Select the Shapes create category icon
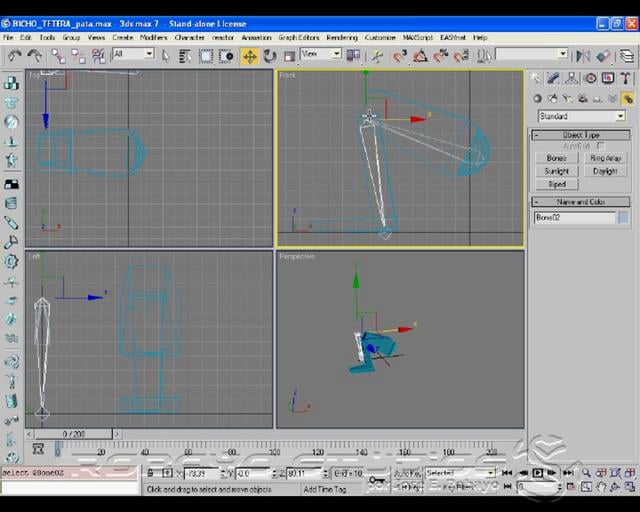This screenshot has height=512, width=640. point(553,99)
